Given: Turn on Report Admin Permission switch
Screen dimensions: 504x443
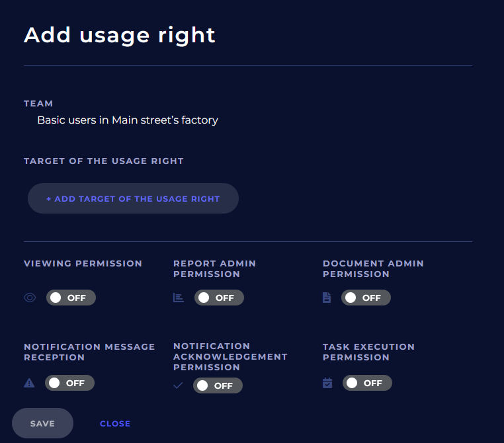Looking at the screenshot, I should 219,298.
